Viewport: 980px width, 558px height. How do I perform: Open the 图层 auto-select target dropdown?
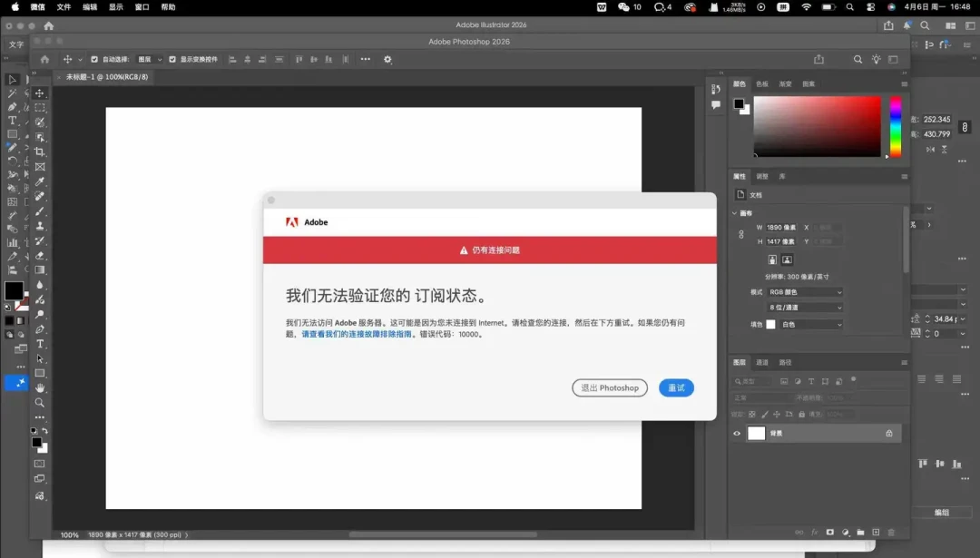click(x=150, y=59)
